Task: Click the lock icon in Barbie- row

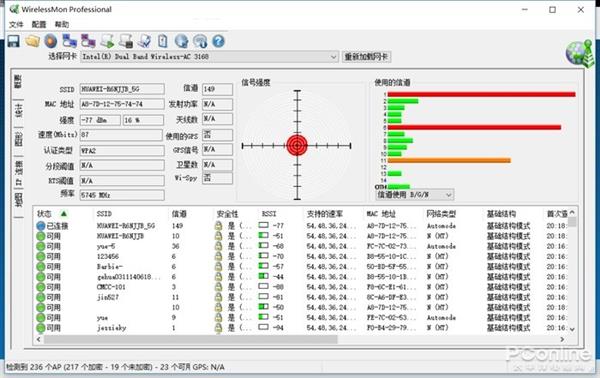Action: [218, 267]
